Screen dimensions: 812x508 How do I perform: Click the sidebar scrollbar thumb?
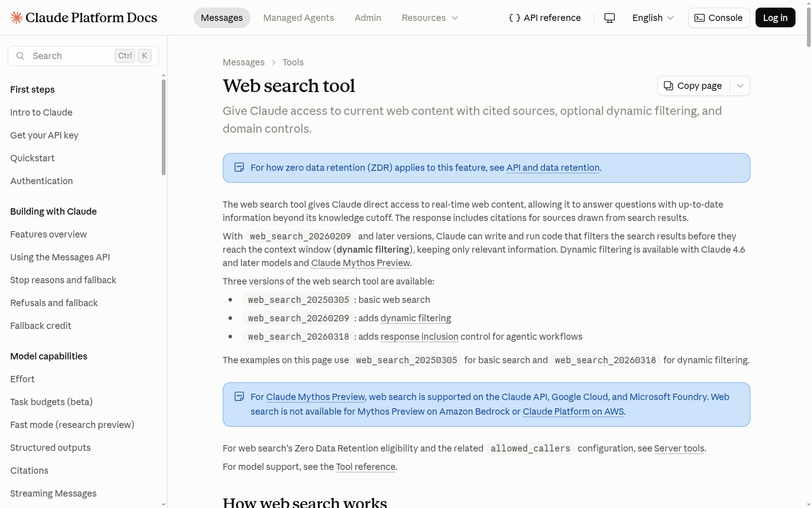point(164,127)
